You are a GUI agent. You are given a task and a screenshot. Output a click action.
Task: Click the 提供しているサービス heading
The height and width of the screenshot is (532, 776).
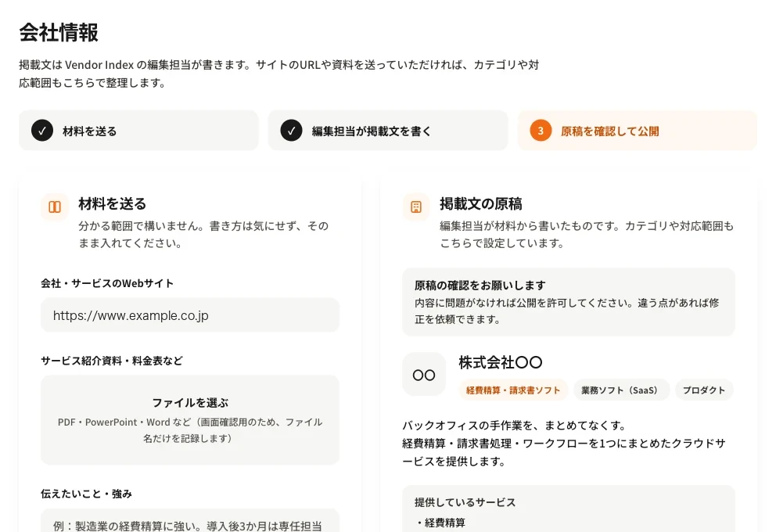(x=465, y=502)
